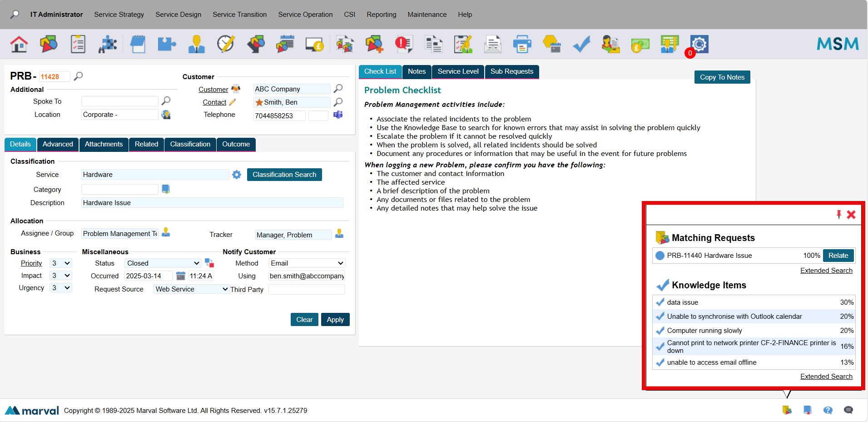The width and height of the screenshot is (868, 422).
Task: Click the pencil icon beside Contact
Action: click(x=233, y=102)
